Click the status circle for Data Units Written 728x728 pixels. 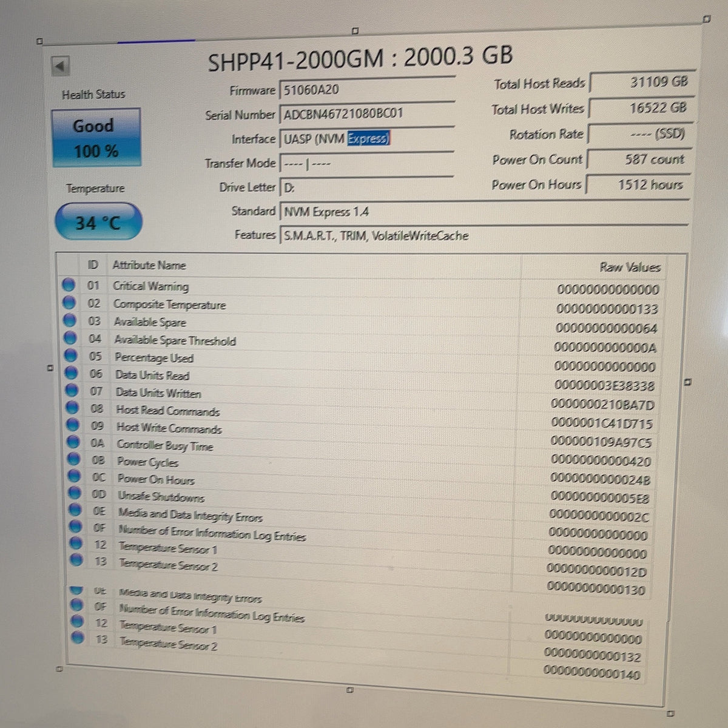(72, 389)
